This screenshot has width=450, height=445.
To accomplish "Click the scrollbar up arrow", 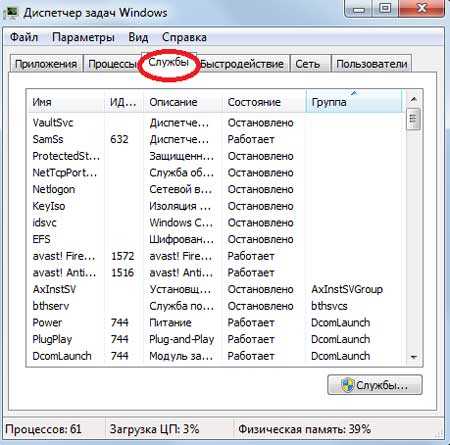I will 413,99.
